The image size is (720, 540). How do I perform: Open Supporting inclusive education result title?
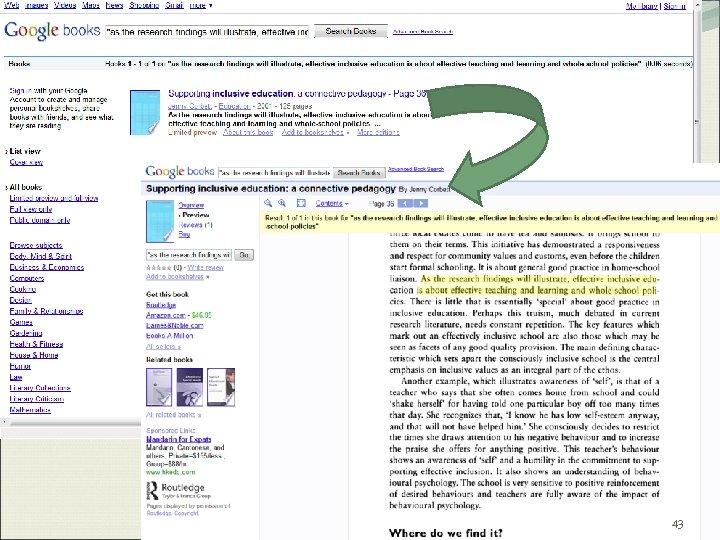[297, 94]
